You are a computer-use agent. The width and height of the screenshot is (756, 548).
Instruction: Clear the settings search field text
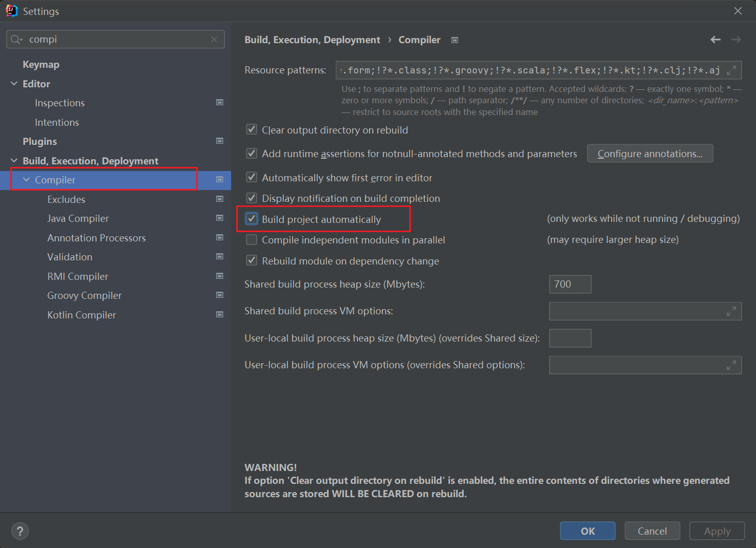214,40
